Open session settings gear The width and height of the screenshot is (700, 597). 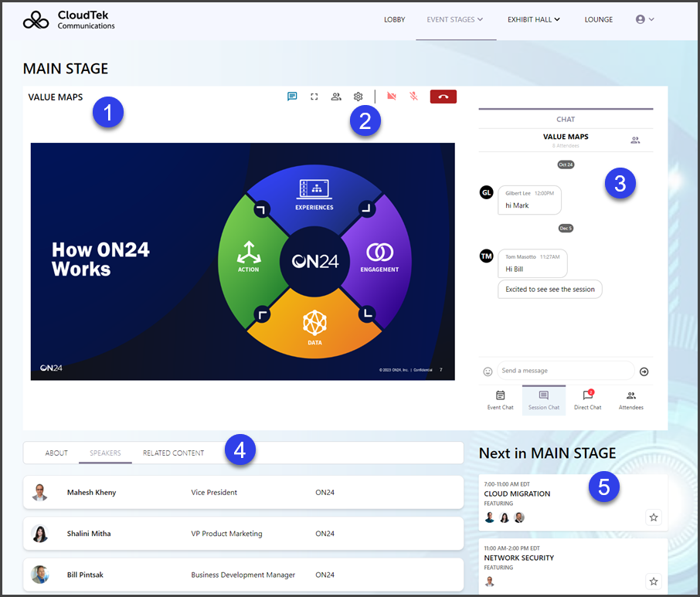tap(358, 97)
